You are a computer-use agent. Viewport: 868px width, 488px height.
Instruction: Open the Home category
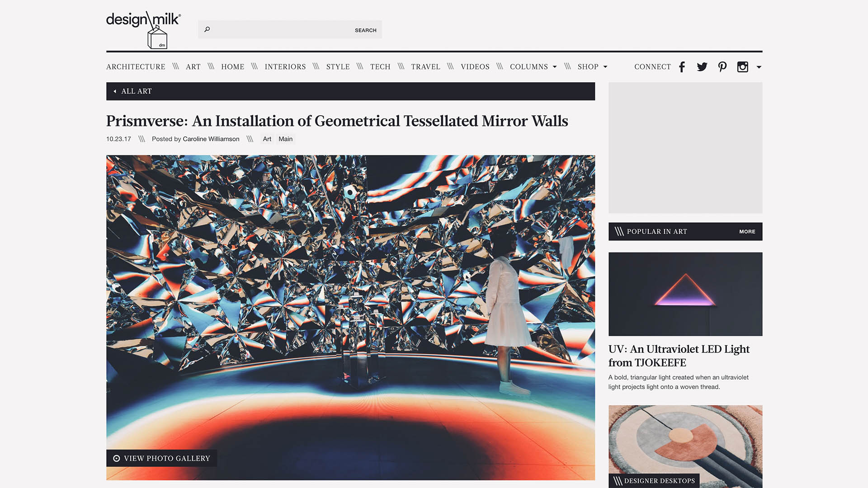point(233,67)
